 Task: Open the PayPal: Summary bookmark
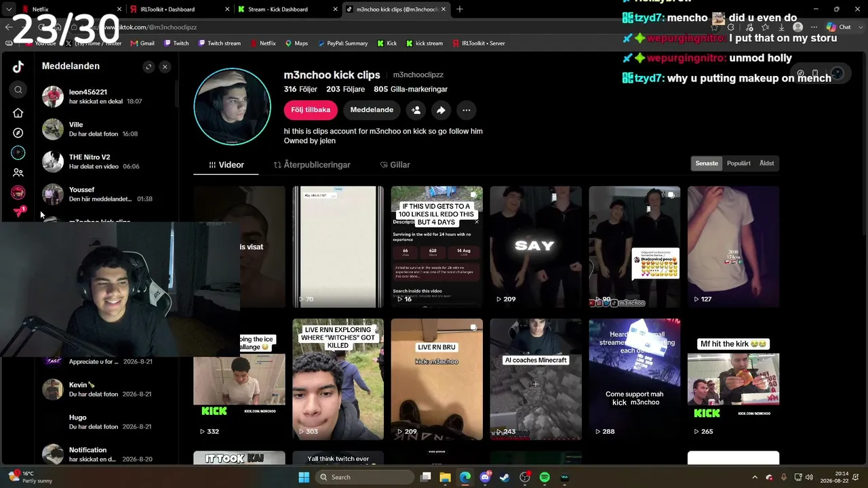click(342, 43)
